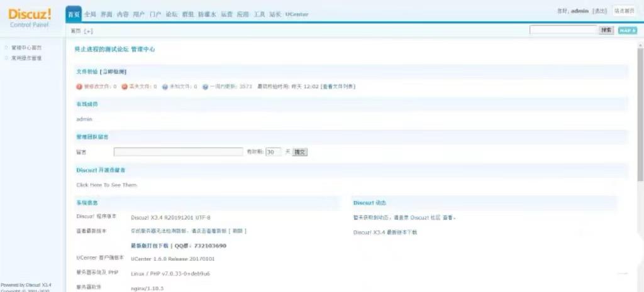Open 管理中心首页 in the sidebar
Image resolution: width=644 pixels, height=292 pixels.
click(26, 48)
